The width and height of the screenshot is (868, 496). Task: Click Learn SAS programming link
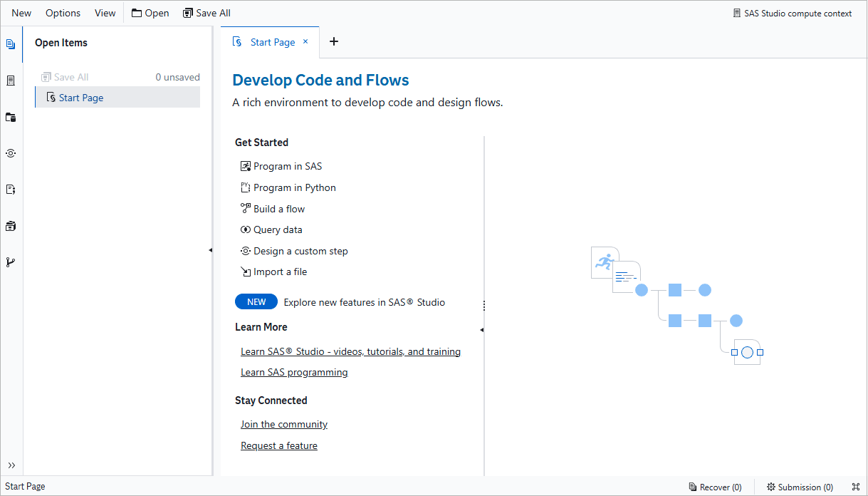click(294, 372)
